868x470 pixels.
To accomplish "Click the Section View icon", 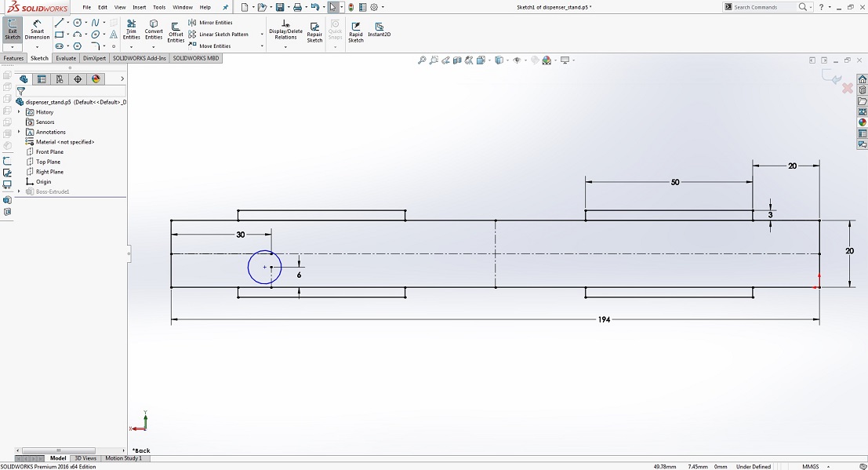I will tap(457, 60).
